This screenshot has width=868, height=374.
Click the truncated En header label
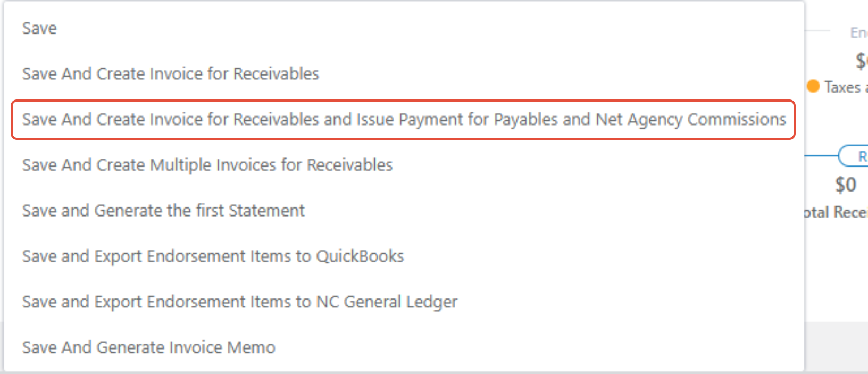[859, 33]
